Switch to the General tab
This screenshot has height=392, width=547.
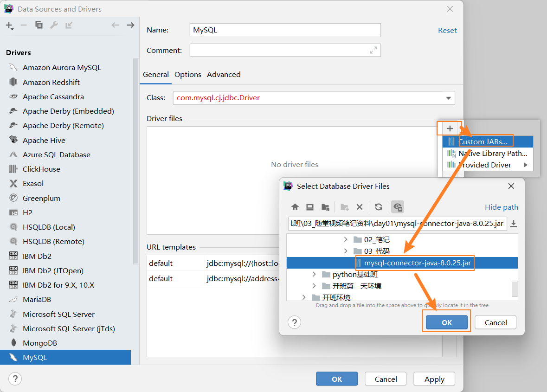[155, 75]
